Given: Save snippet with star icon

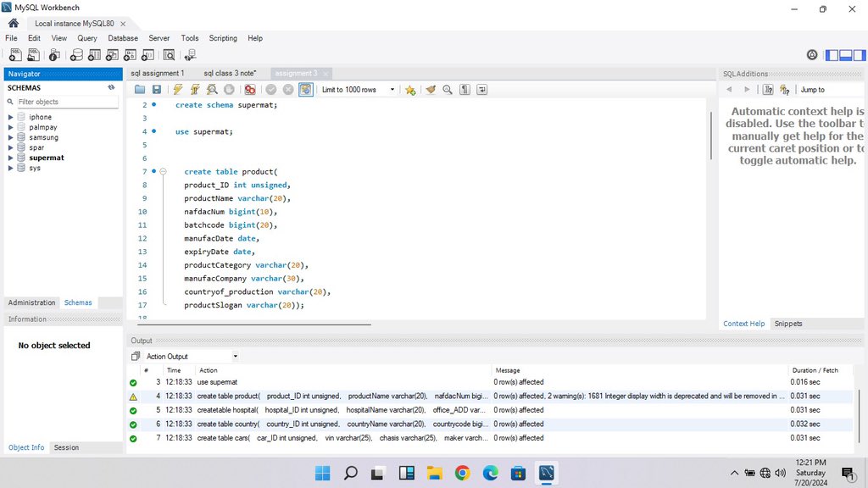Looking at the screenshot, I should (x=410, y=90).
